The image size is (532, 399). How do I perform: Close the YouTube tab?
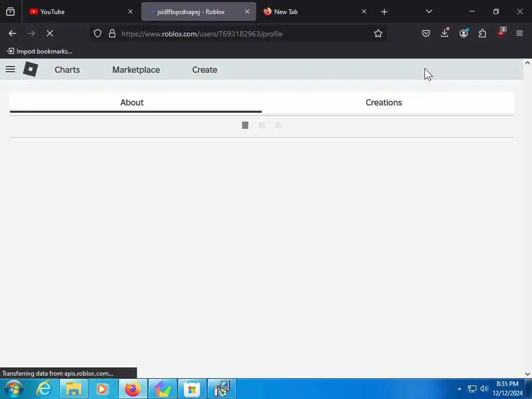130,11
